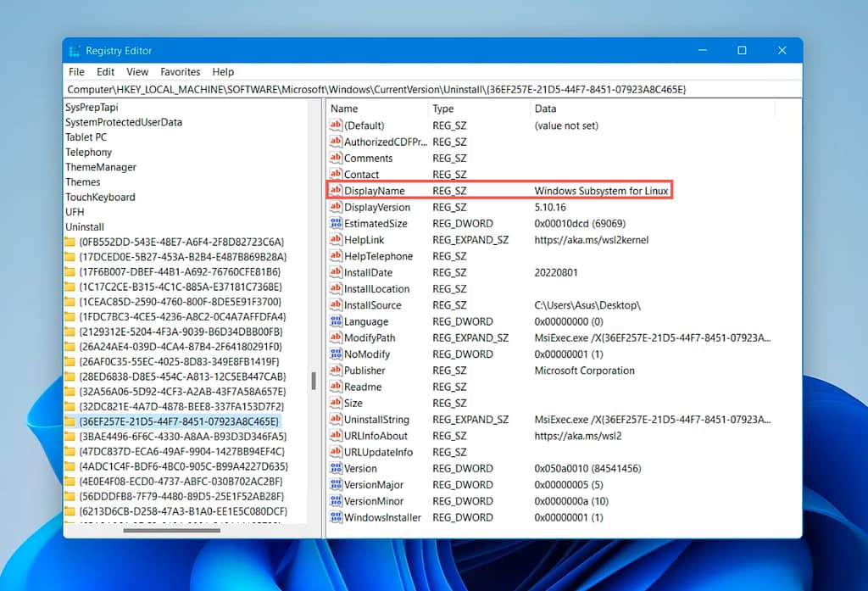Image resolution: width=868 pixels, height=591 pixels.
Task: Open the Edit menu
Action: pos(105,72)
